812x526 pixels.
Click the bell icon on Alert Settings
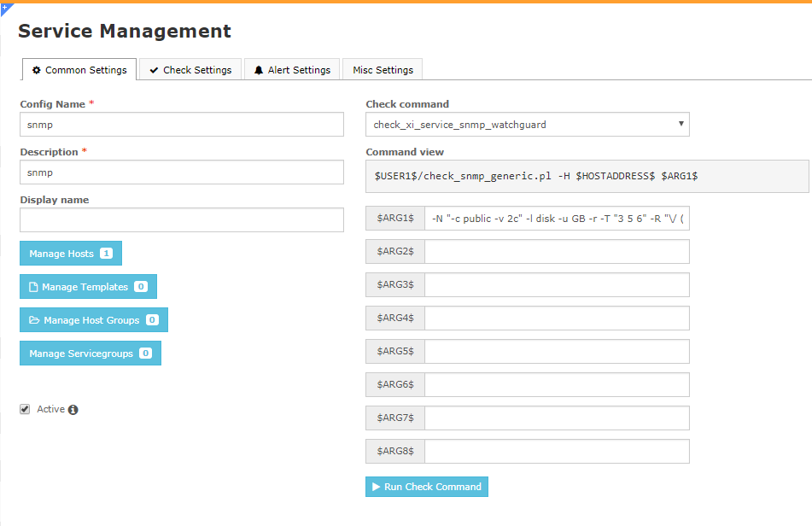click(259, 70)
